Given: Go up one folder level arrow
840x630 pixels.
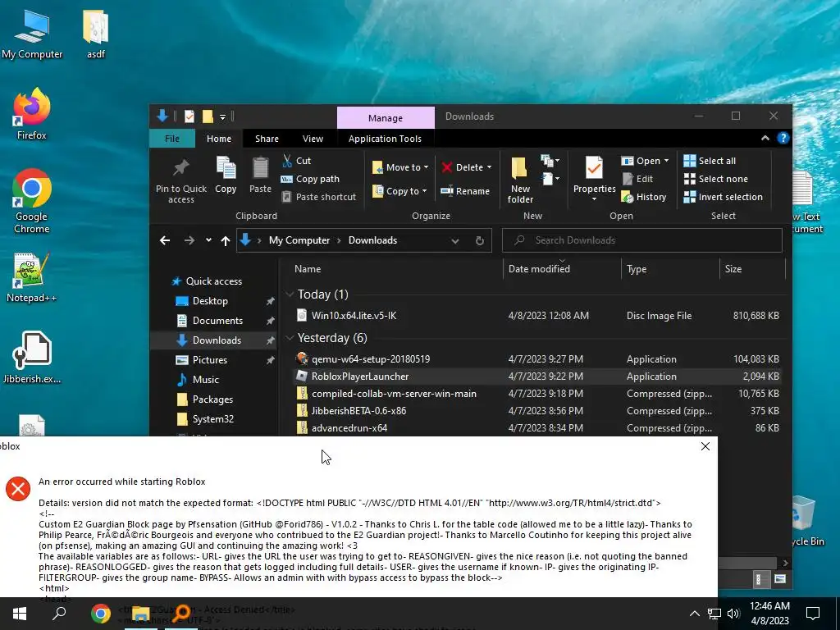Looking at the screenshot, I should point(226,240).
